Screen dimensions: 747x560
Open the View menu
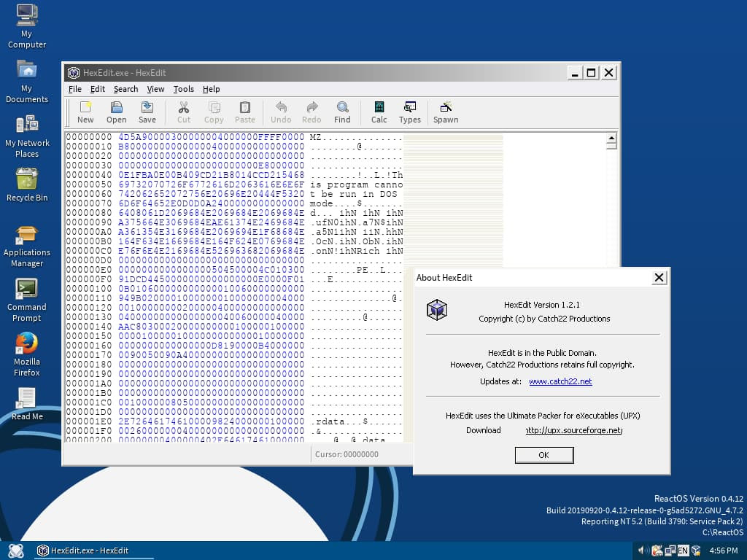coord(155,89)
